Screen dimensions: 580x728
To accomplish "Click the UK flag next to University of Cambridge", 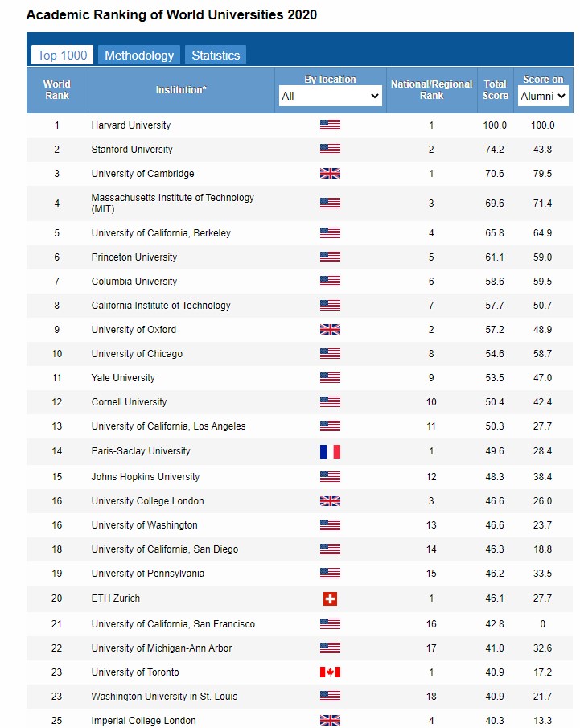I will tap(330, 174).
